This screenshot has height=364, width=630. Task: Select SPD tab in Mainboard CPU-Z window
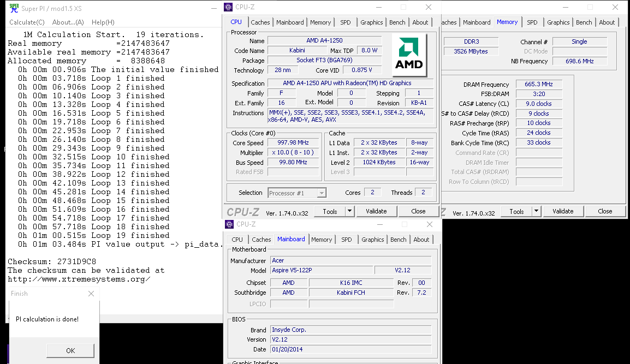coord(347,240)
